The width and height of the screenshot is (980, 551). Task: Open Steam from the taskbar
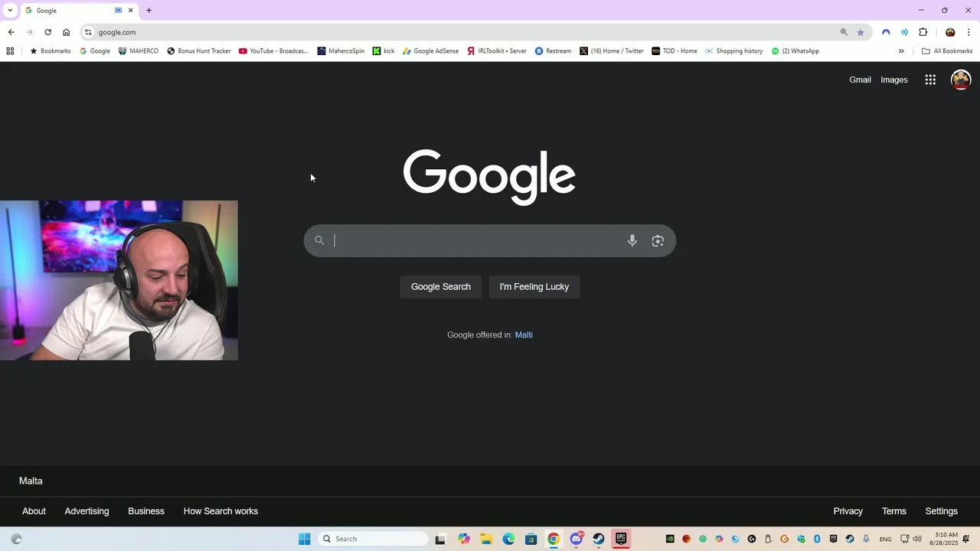(x=599, y=539)
